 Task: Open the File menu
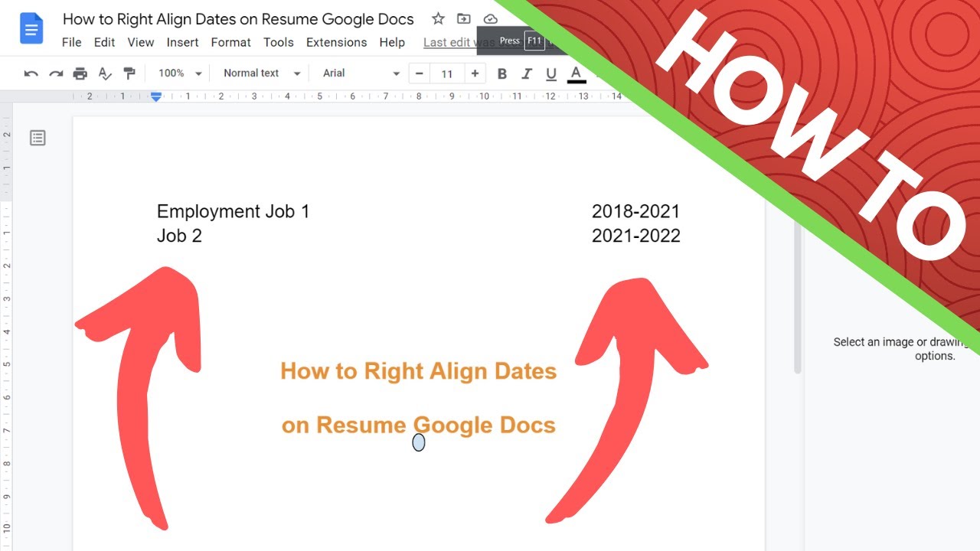[71, 42]
